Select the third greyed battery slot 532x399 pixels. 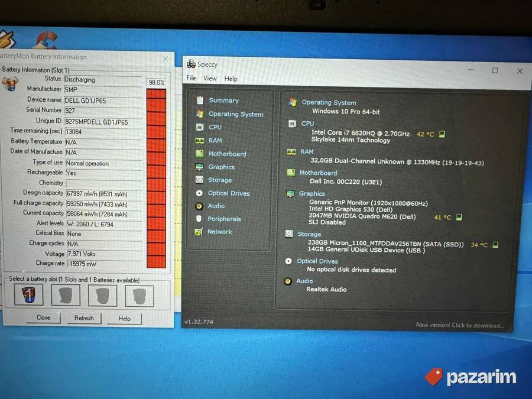pyautogui.click(x=102, y=295)
